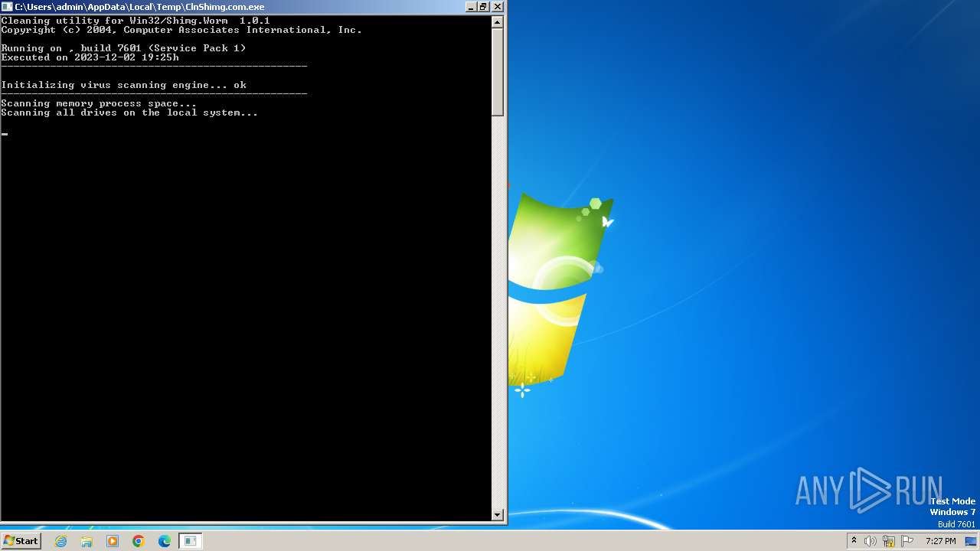Open Windows Media Player taskbar icon
980x551 pixels.
click(x=113, y=541)
